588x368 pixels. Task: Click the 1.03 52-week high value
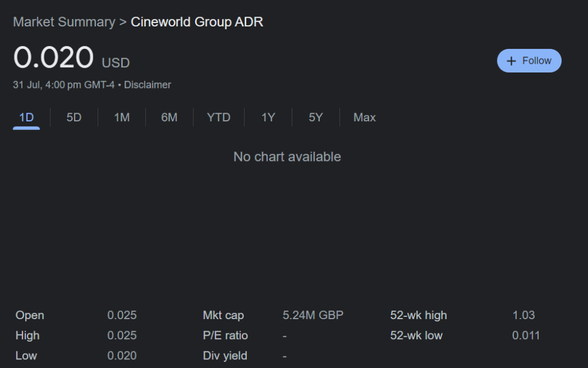[x=524, y=315]
